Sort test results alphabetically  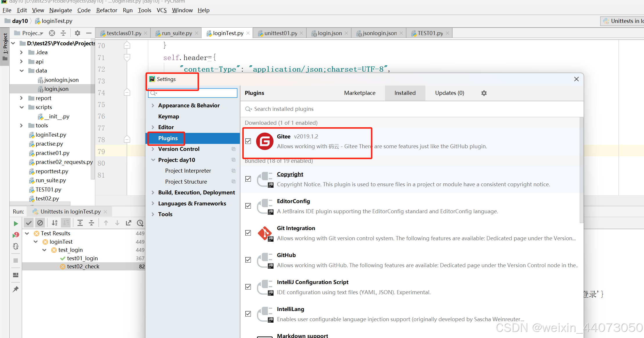tap(55, 223)
